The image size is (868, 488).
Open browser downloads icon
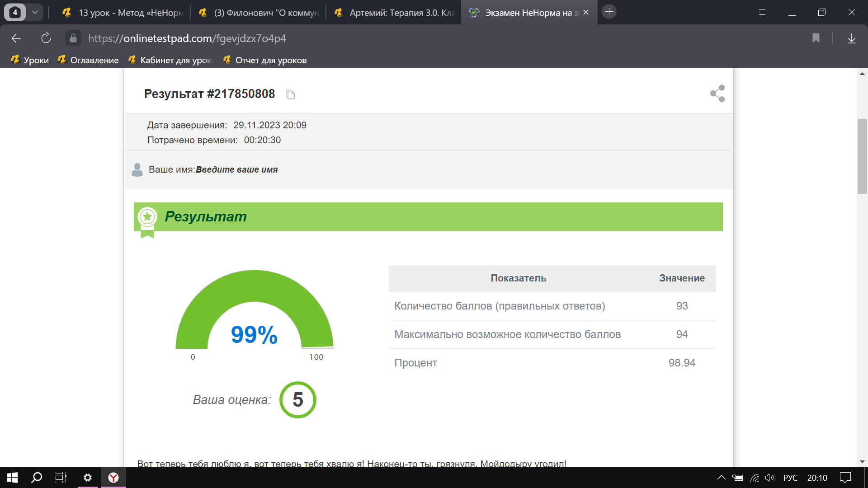point(851,38)
